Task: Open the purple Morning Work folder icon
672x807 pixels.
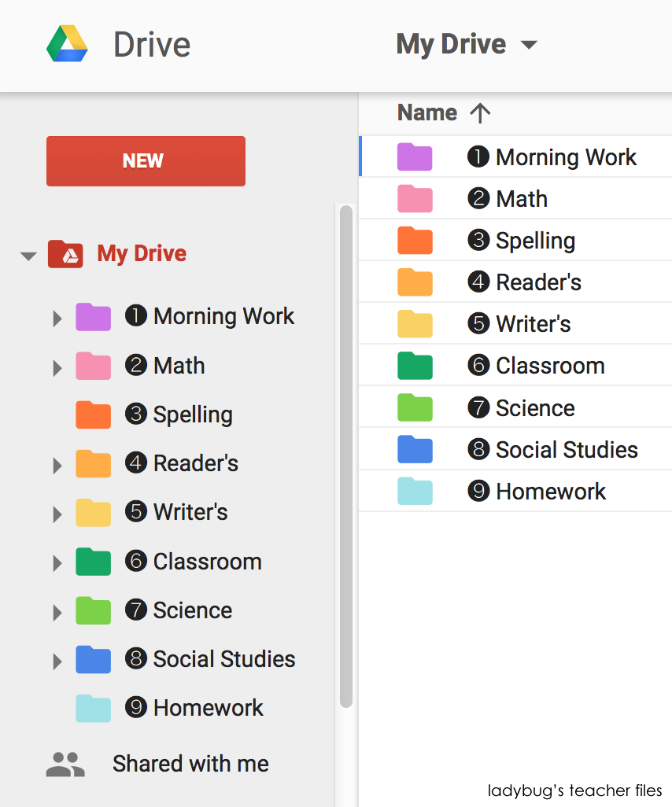Action: (x=415, y=157)
